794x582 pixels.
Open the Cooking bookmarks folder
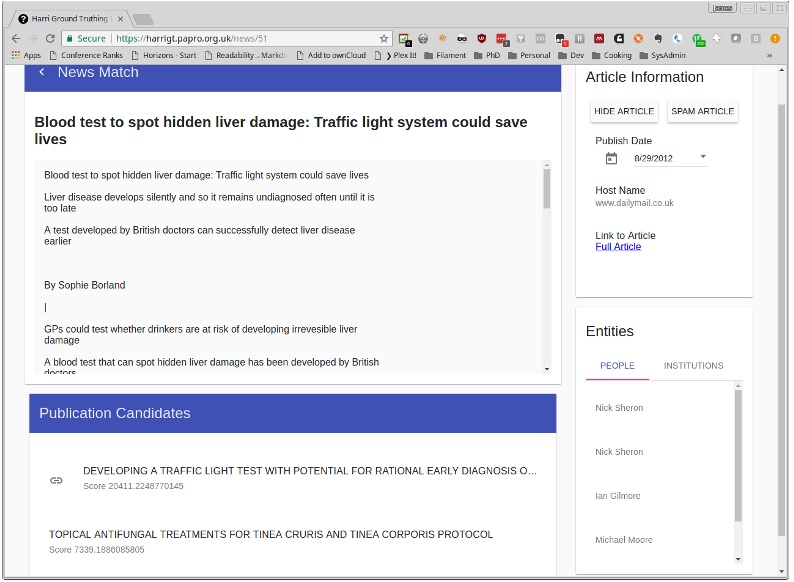[x=612, y=55]
